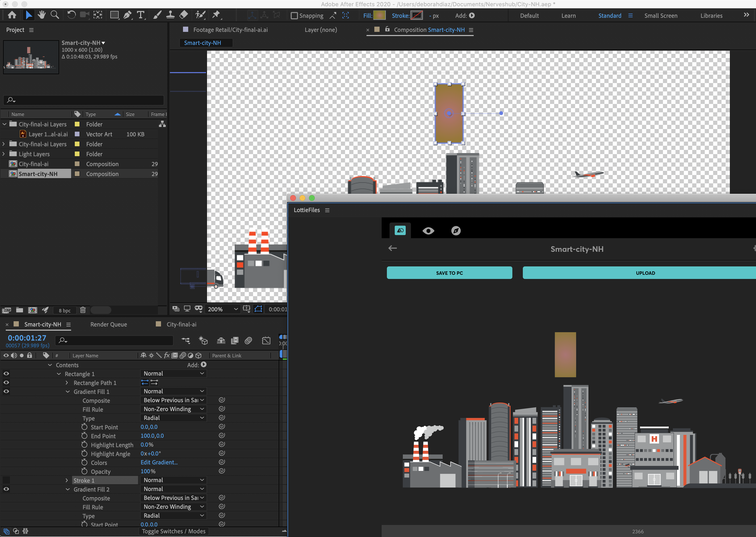The height and width of the screenshot is (537, 756).
Task: Open Edit Gradient for Gradient Fill 1
Action: [159, 462]
